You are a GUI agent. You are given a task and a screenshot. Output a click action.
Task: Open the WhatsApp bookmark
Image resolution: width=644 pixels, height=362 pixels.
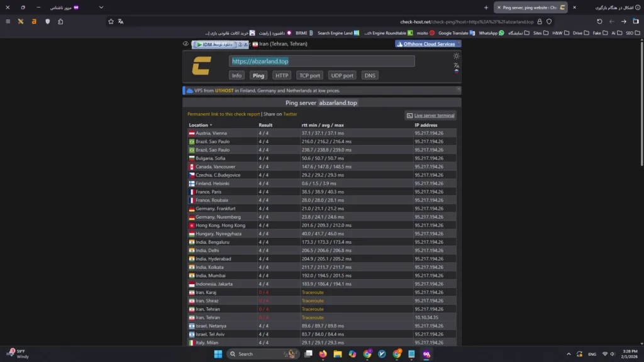[x=491, y=33]
